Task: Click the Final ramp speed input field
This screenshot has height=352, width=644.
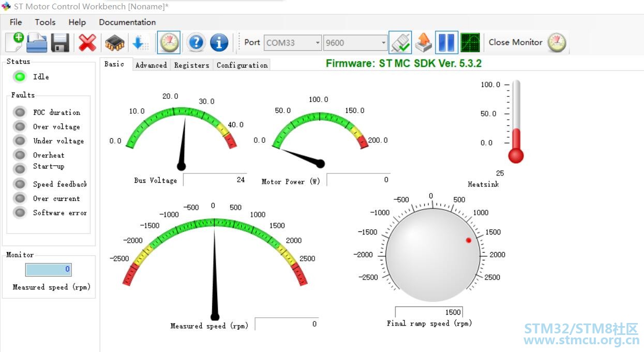Action: [x=429, y=312]
